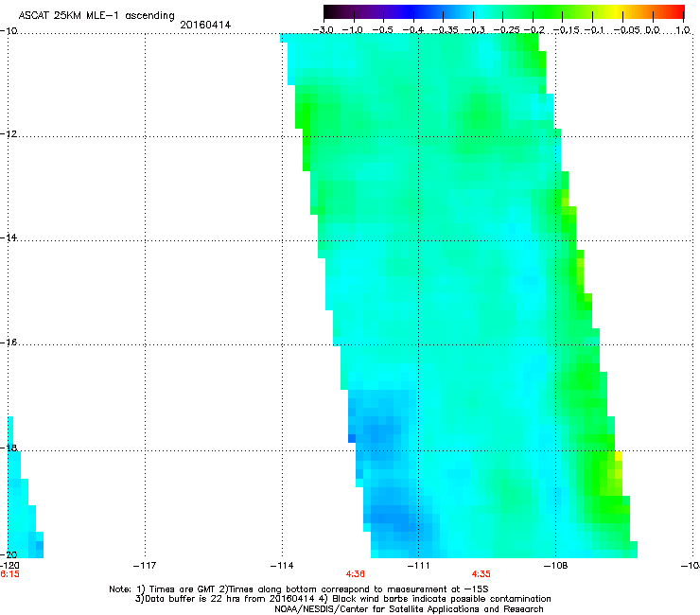
Task: Click the -0.25 color scale label
Action: (x=507, y=30)
